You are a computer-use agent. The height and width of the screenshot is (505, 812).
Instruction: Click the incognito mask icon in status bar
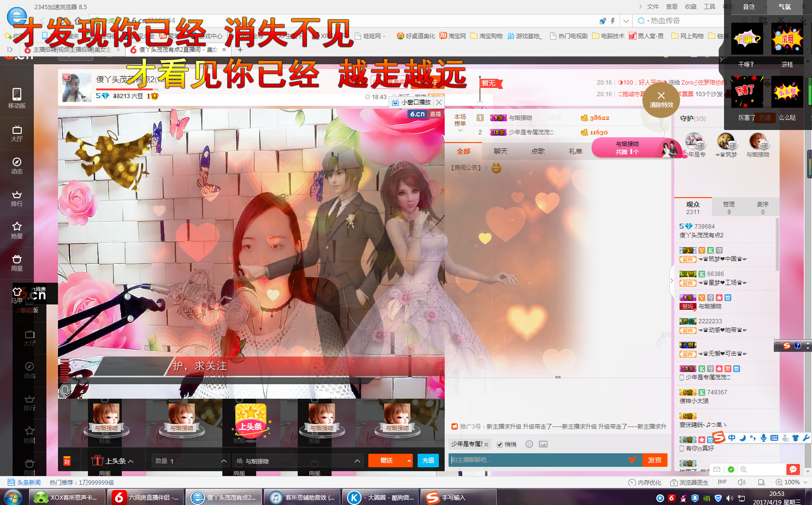coord(723,482)
